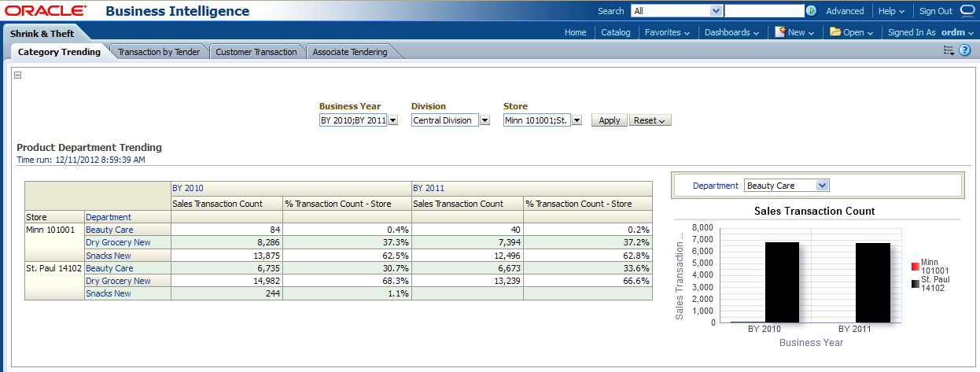Screen dimensions: 980x372
Task: Open the Associate Tendering tab
Action: click(350, 52)
